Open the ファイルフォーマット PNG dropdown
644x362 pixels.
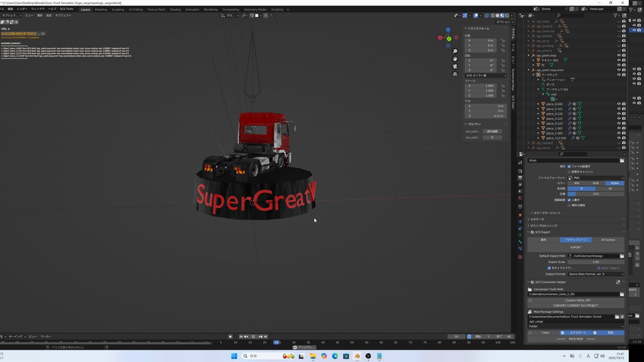(x=596, y=177)
